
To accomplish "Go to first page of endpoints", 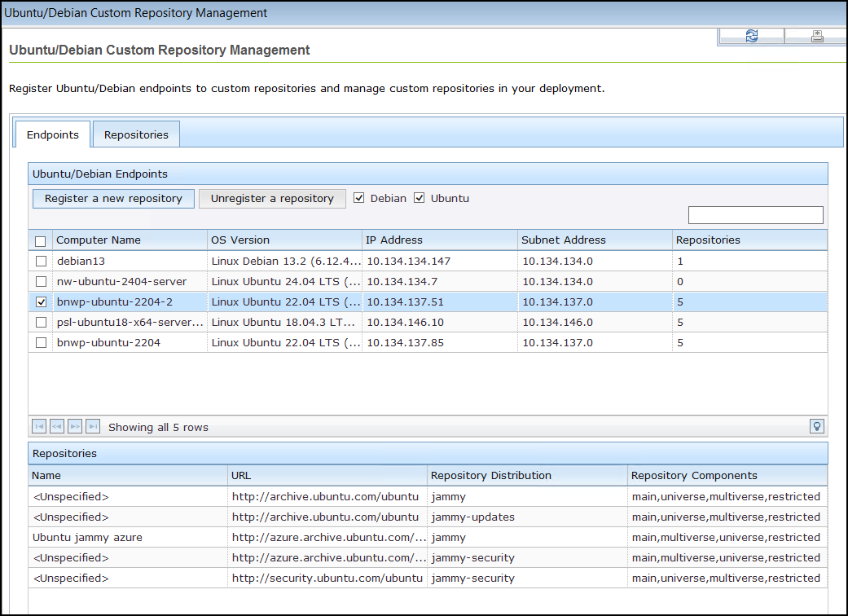I will pyautogui.click(x=39, y=427).
